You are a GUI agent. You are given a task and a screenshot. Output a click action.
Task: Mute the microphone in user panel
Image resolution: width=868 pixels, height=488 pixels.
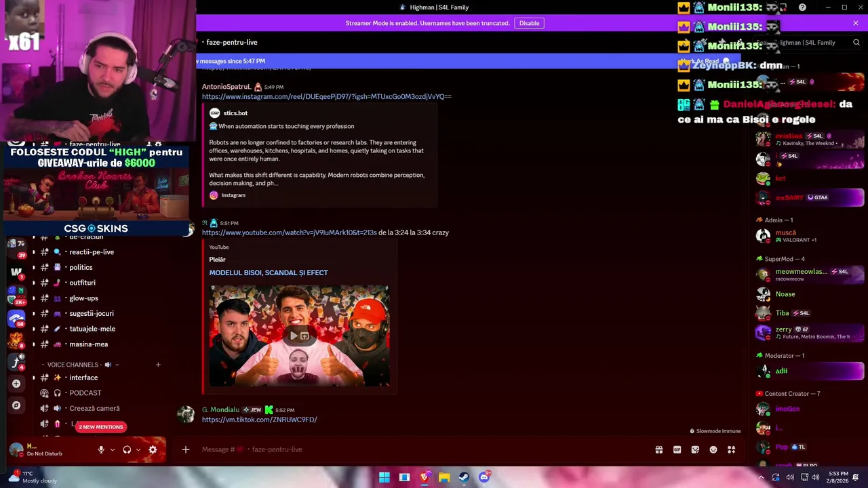[x=101, y=449]
